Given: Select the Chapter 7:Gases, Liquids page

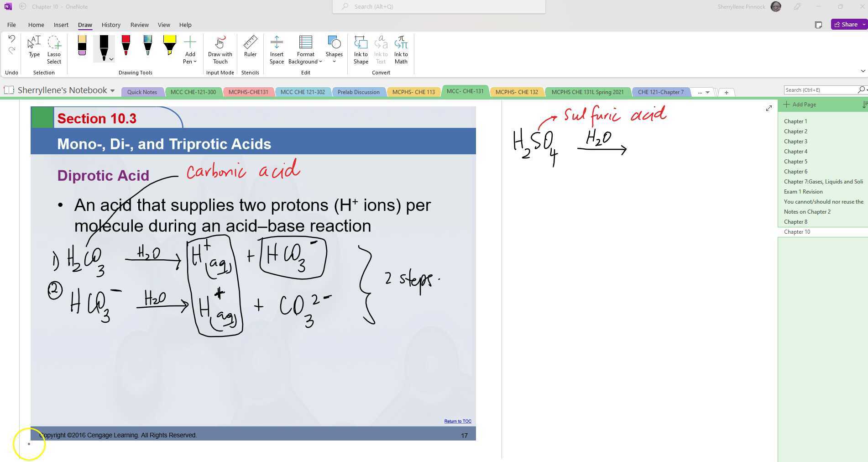Looking at the screenshot, I should [822, 181].
